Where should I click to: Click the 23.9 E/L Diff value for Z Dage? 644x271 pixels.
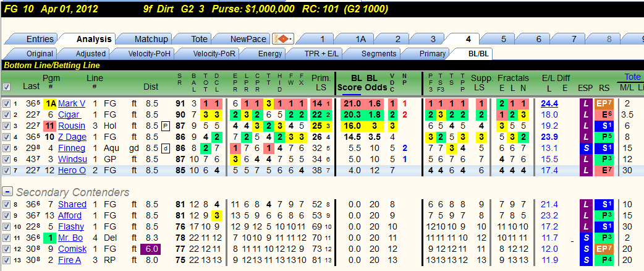click(x=549, y=137)
